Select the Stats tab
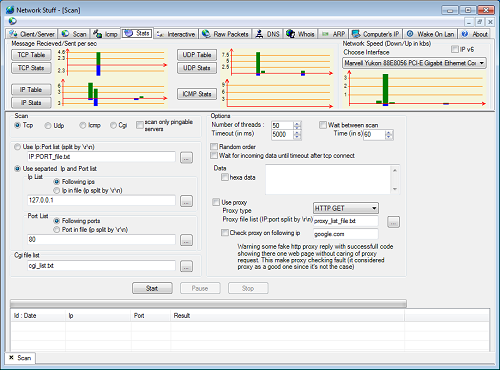This screenshot has width=500, height=370. (137, 33)
